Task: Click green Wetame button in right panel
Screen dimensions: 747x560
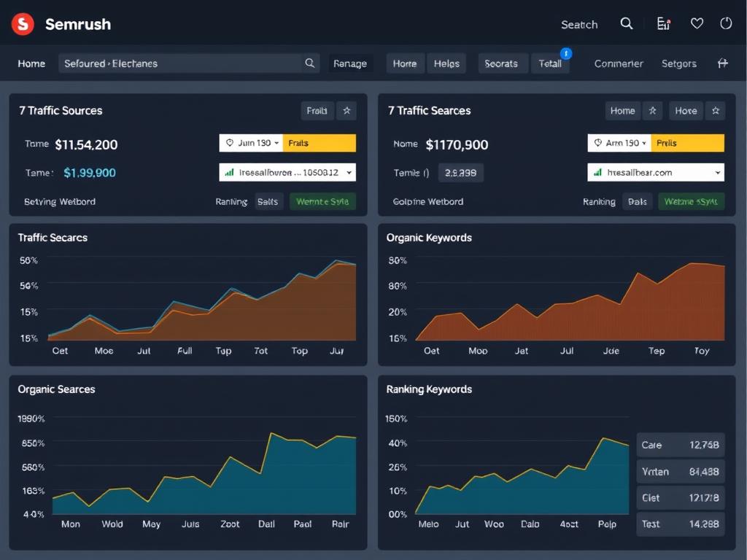Action: pos(691,201)
